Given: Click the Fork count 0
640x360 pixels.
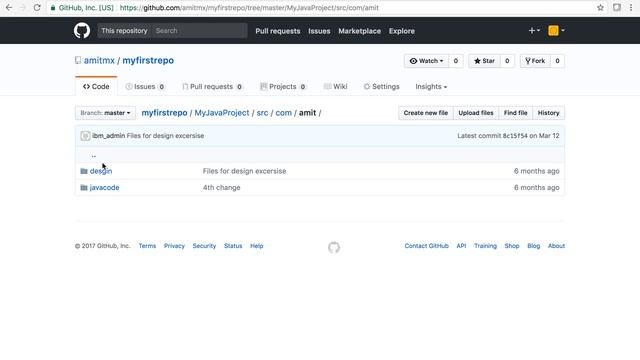Looking at the screenshot, I should click(x=557, y=61).
